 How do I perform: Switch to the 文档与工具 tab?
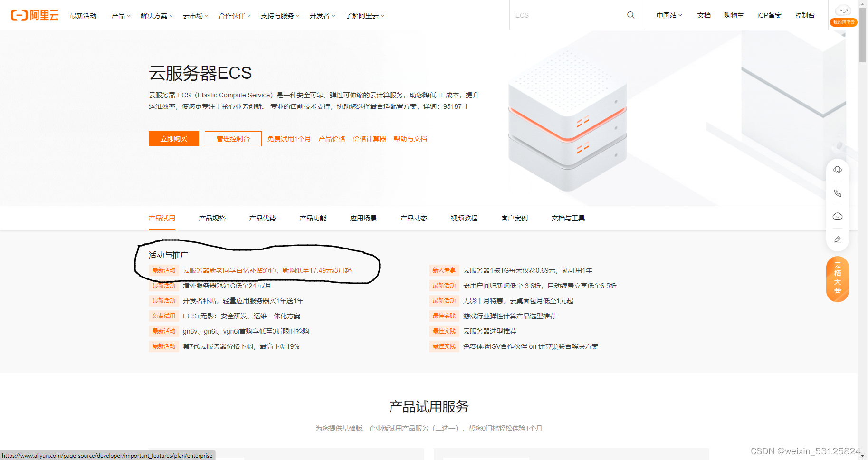pyautogui.click(x=568, y=218)
